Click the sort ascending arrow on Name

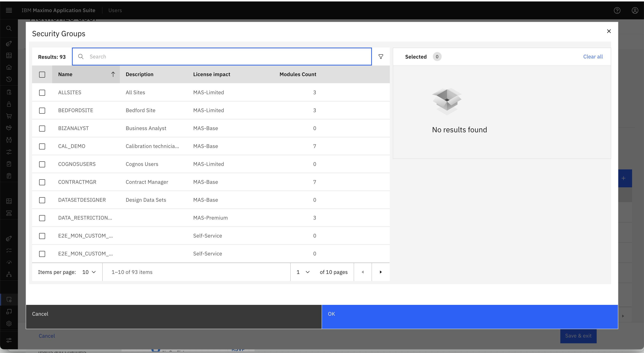[113, 74]
